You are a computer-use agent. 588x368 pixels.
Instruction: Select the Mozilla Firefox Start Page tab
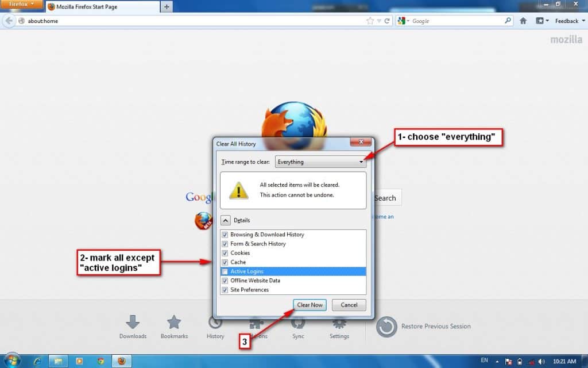coord(102,7)
